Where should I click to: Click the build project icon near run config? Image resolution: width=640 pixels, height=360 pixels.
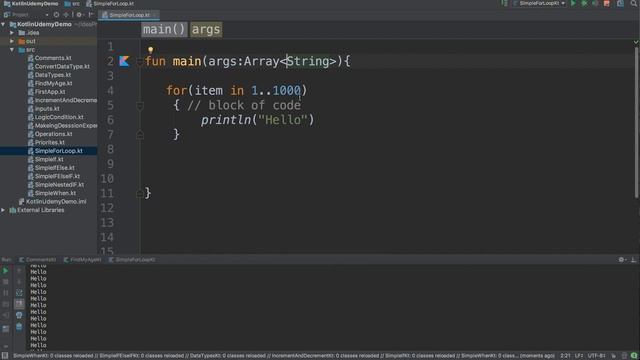point(504,3)
